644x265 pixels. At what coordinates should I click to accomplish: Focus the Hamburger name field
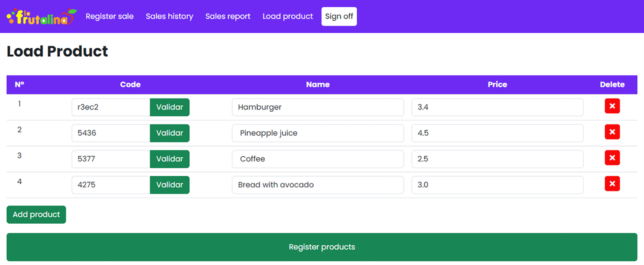(318, 107)
